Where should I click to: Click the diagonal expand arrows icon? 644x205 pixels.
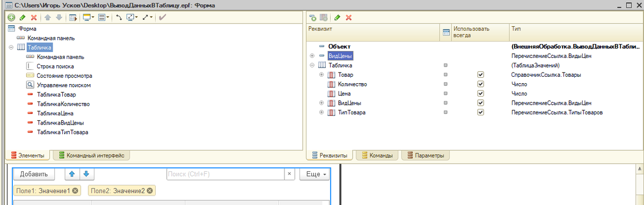(145, 18)
